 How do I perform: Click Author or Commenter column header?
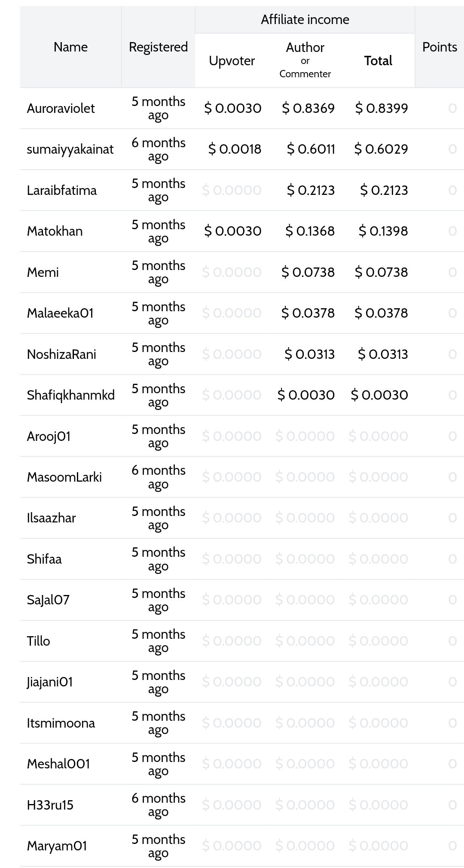pyautogui.click(x=305, y=60)
